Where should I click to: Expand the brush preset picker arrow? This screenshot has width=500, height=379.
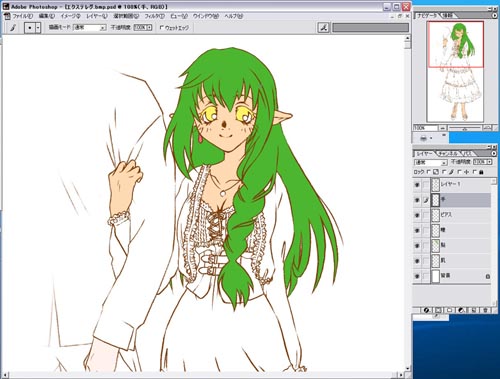pos(38,28)
